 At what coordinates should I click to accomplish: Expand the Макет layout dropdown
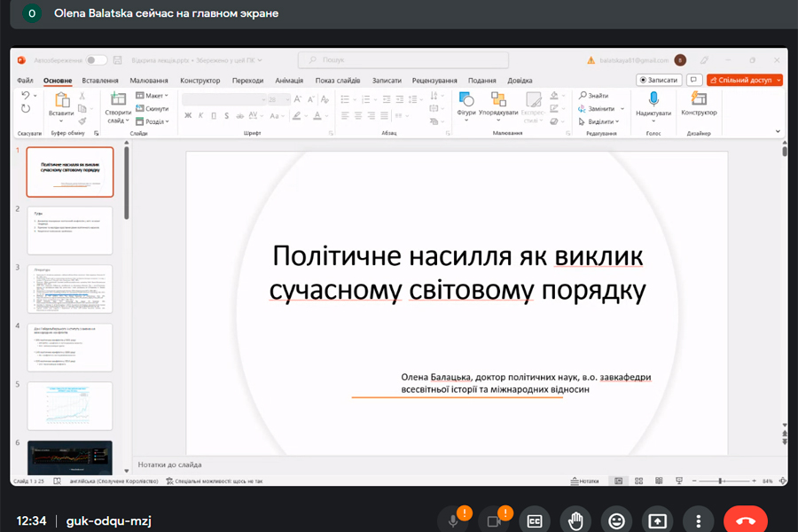153,96
